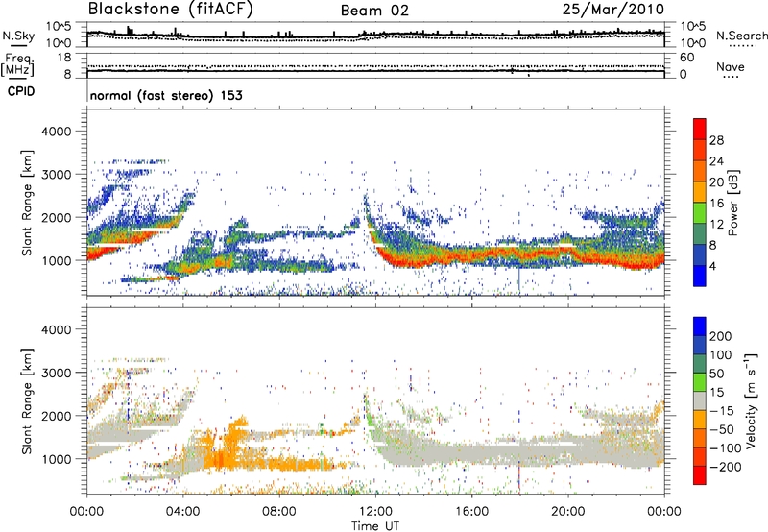Click the '200' velocity scale label
Viewport: 768px width, 532px height.
[x=721, y=336]
